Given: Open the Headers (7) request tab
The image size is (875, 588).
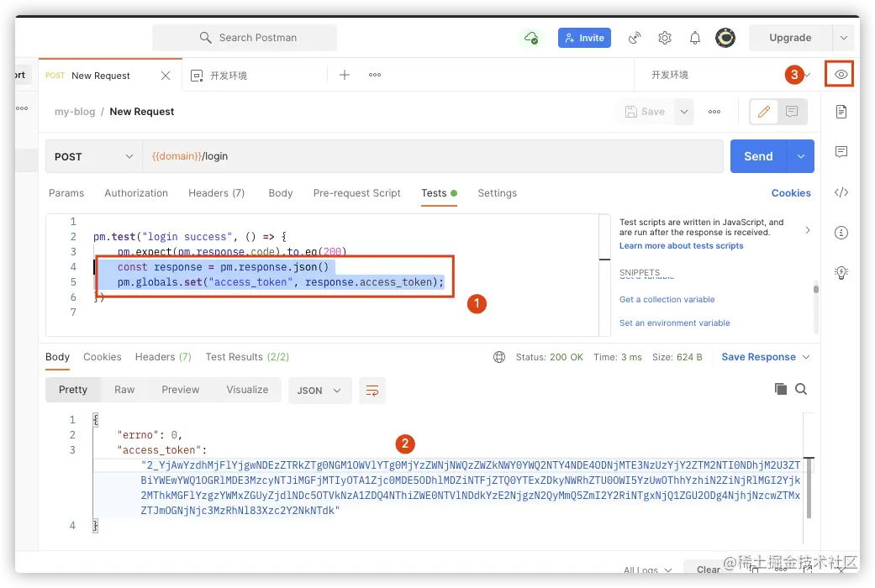Looking at the screenshot, I should pyautogui.click(x=217, y=193).
